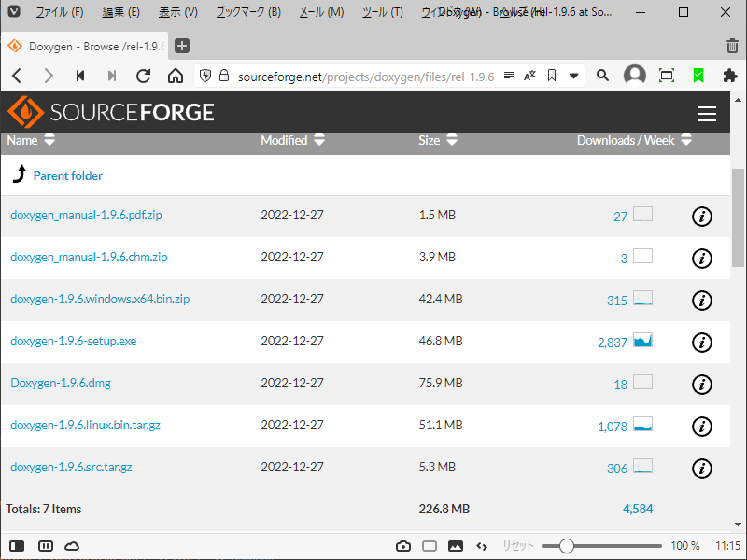The height and width of the screenshot is (560, 747).
Task: Go back to previous page
Action: [17, 76]
